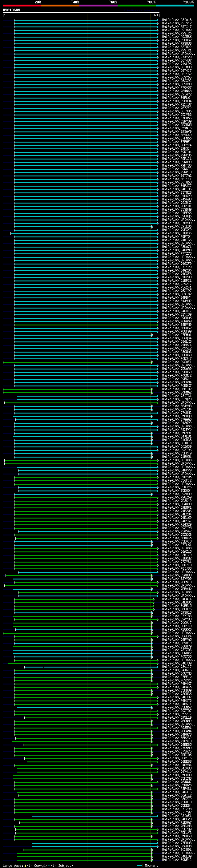Click the green alignment bar for UniRef100_C0SAE1
Image resolution: width=197 pixels, height=868 pixels.
pos(78,362)
